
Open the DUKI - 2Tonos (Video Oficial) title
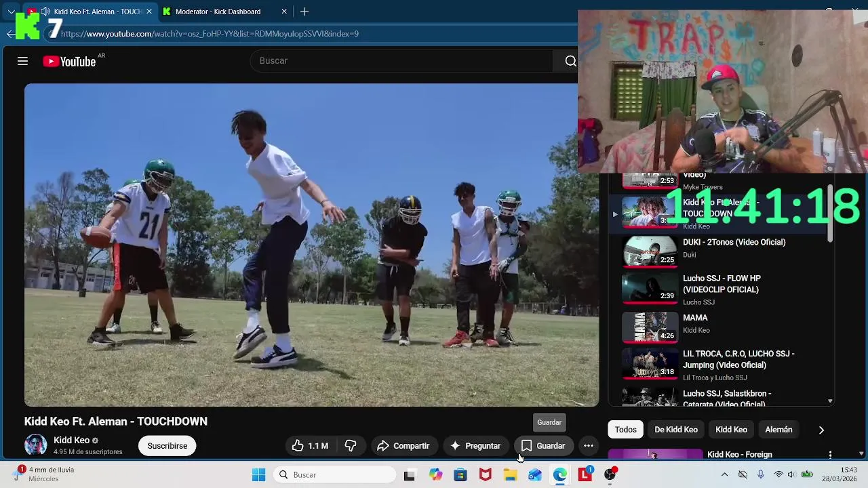[734, 242]
